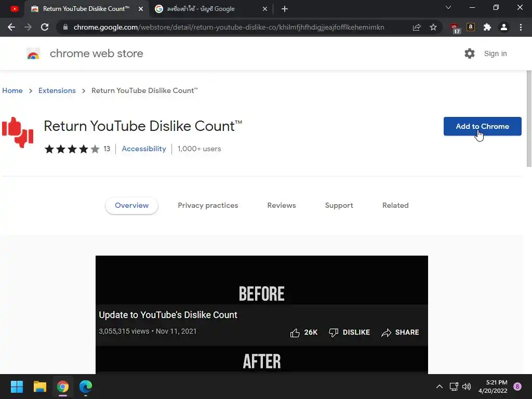Switch to the Google sign-in tab
The height and width of the screenshot is (399, 532).
pyautogui.click(x=210, y=9)
